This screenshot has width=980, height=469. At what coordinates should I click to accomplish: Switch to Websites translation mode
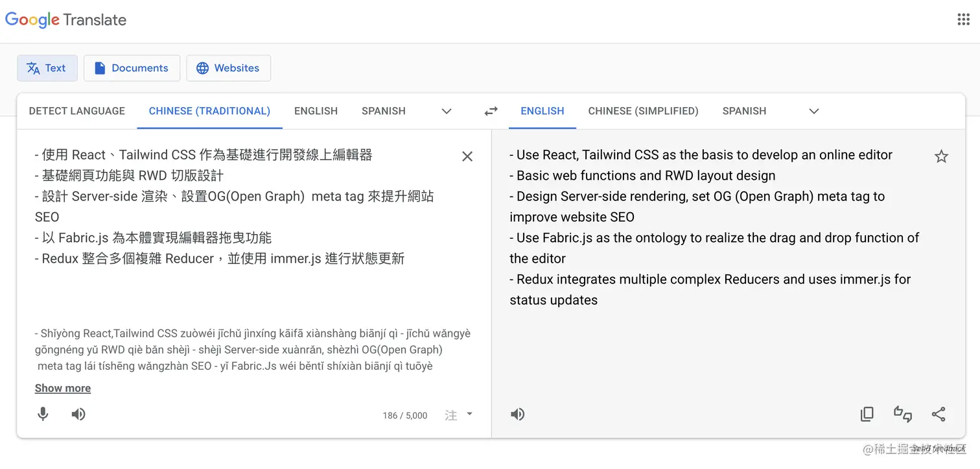(228, 68)
